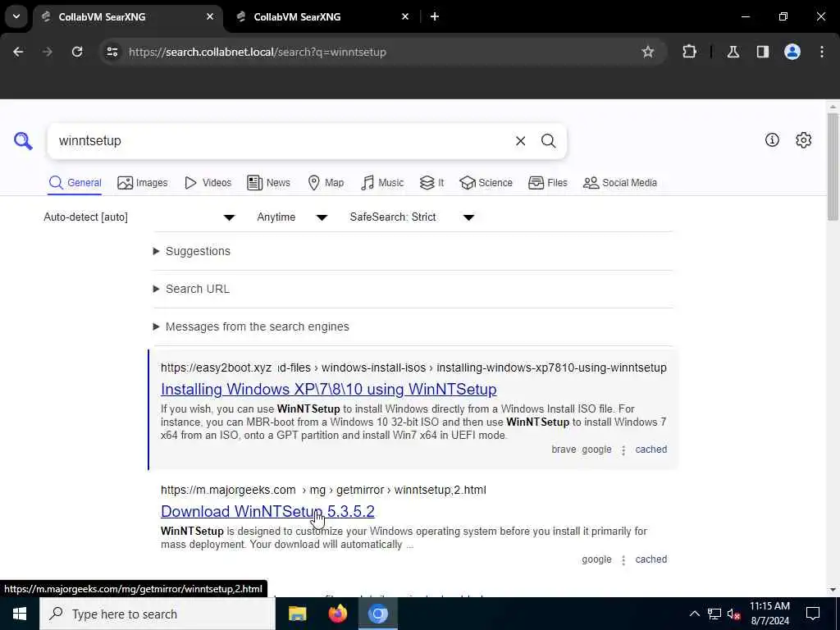840x630 pixels.
Task: Click google engine label on majorgeeks result
Action: 596,559
